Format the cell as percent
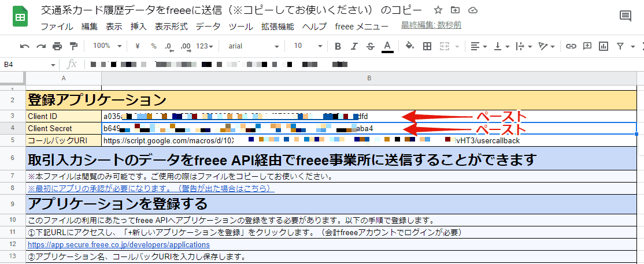 coord(154,46)
